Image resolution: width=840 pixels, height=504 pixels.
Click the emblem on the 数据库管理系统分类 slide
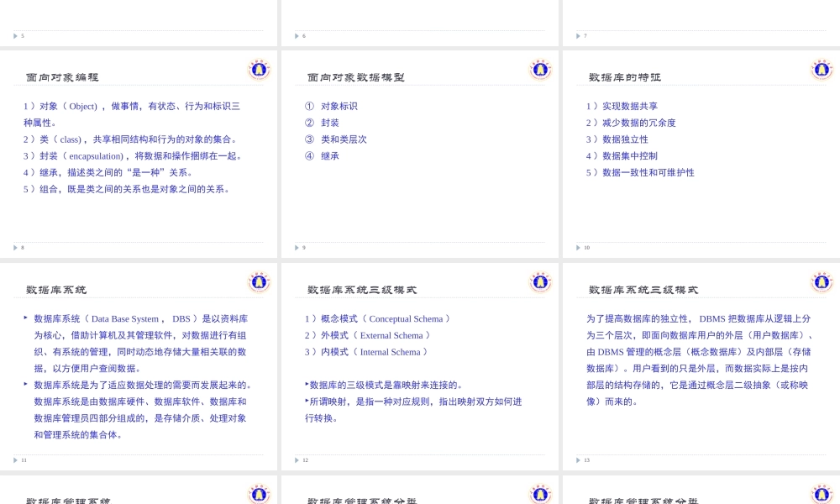pyautogui.click(x=540, y=494)
